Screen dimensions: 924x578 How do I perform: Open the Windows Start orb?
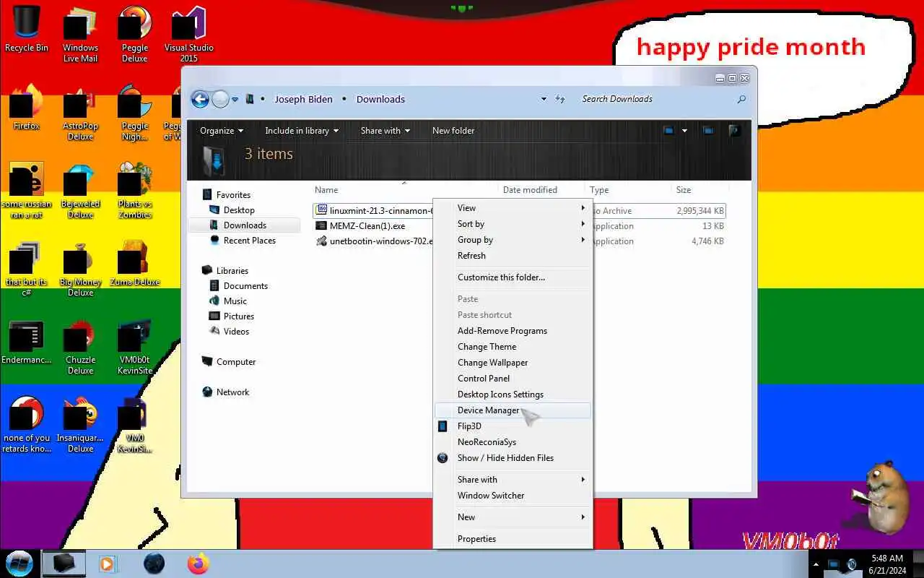19,563
